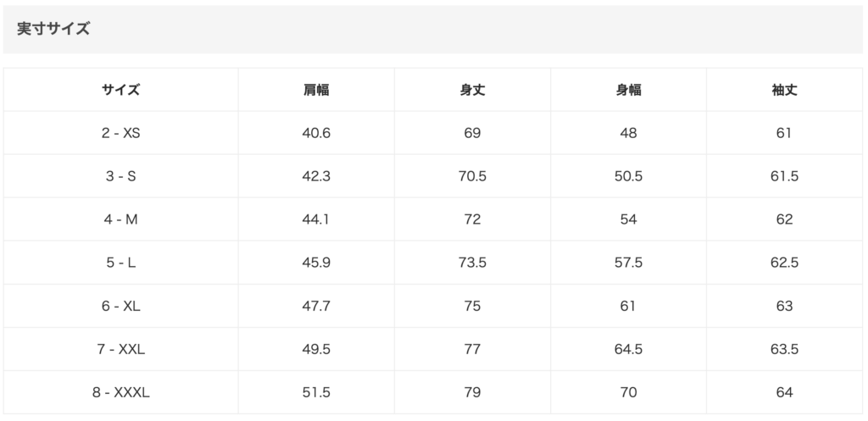Select the 4 - M size cell
Screen dimensions: 868x421
point(120,219)
